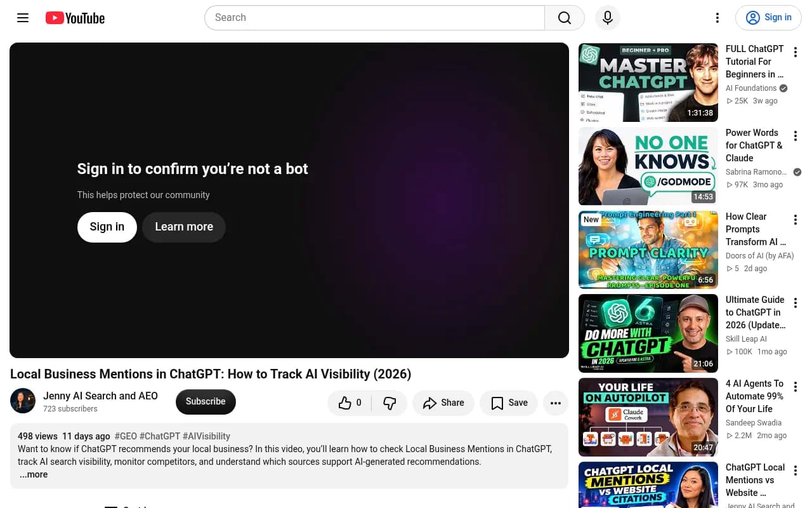
Task: Open the No One Knows Godmode thumbnail
Action: click(x=648, y=166)
